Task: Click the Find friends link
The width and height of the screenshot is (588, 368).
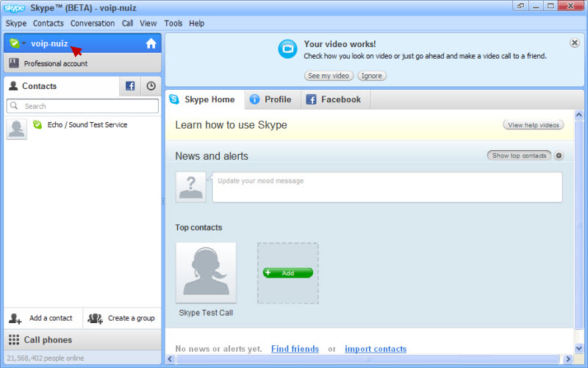Action: point(295,349)
